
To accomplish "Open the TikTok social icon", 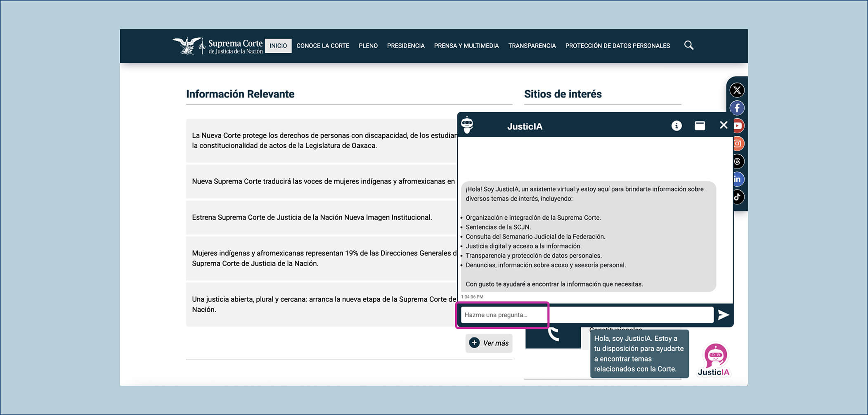I will pos(738,197).
